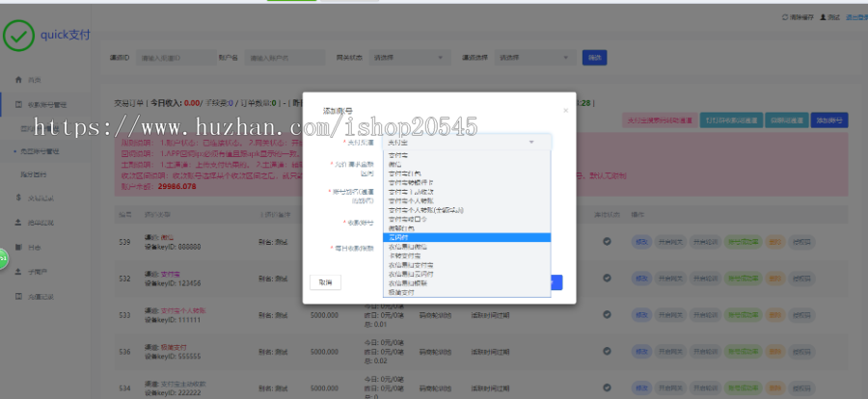868x399 pixels.
Task: Choose 支付宝个人转账 option in list
Action: click(x=467, y=200)
